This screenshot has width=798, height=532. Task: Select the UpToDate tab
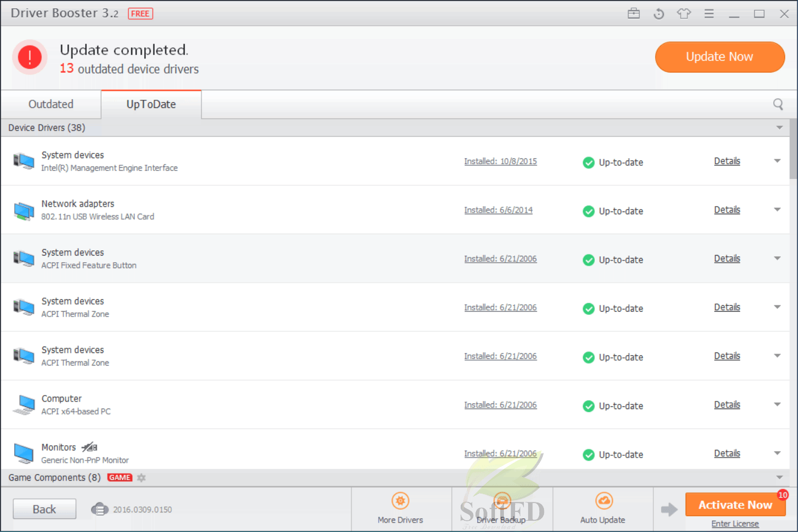(151, 105)
